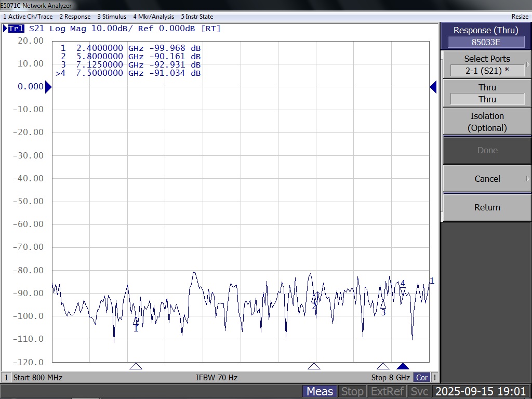Click the Start 800 MHz stimulus label
The image size is (532, 399).
coord(38,378)
